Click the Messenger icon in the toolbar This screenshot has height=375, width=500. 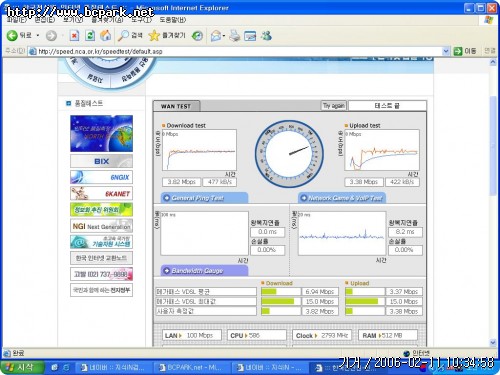coord(266,35)
